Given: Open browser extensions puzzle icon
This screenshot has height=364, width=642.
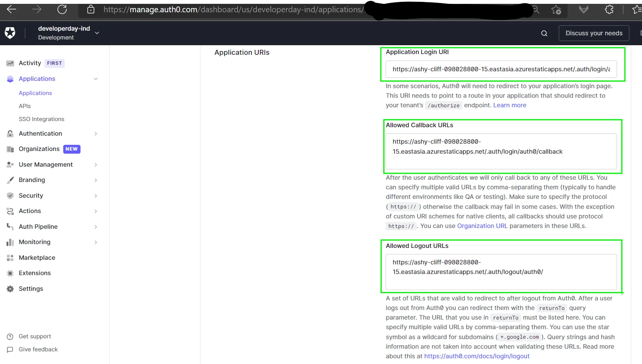Looking at the screenshot, I should pos(609,10).
